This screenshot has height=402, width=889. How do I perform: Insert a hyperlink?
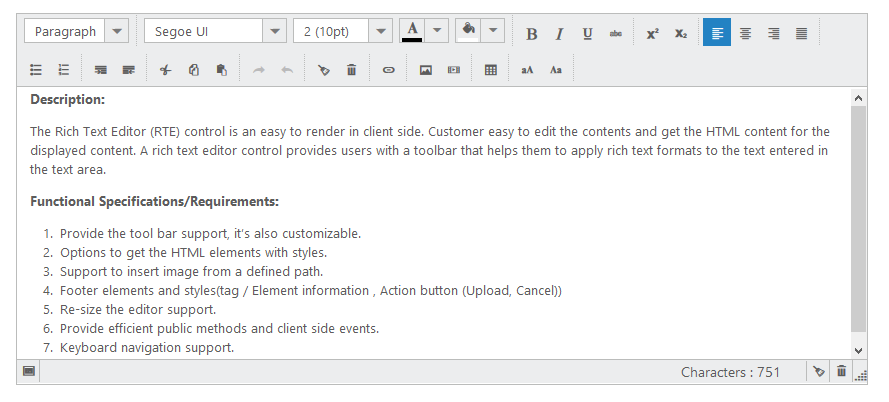tap(389, 70)
